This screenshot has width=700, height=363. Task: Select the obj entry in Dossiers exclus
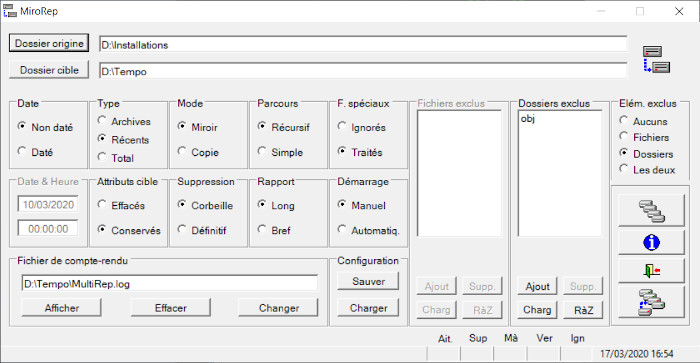click(x=528, y=119)
